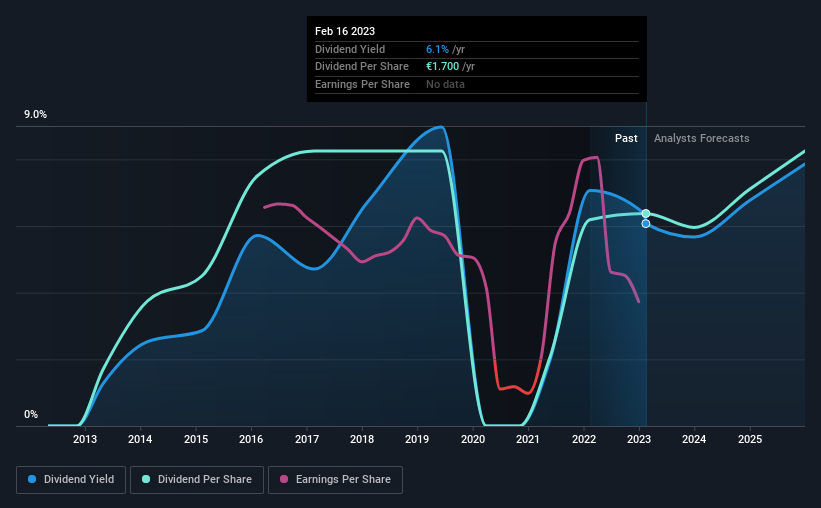The height and width of the screenshot is (508, 821).
Task: Toggle the Dividend Per Share legend button
Action: pos(197,480)
